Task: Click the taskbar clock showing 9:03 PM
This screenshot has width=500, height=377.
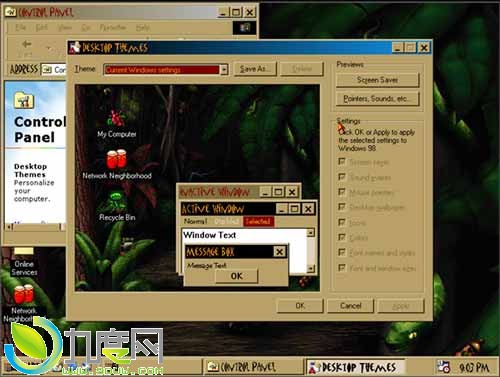Action: coord(474,368)
